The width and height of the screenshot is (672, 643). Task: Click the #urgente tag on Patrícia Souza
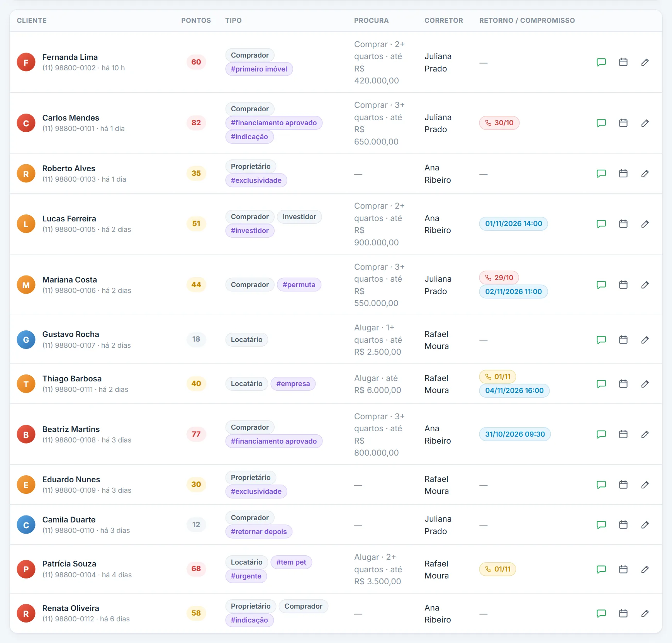(x=246, y=576)
